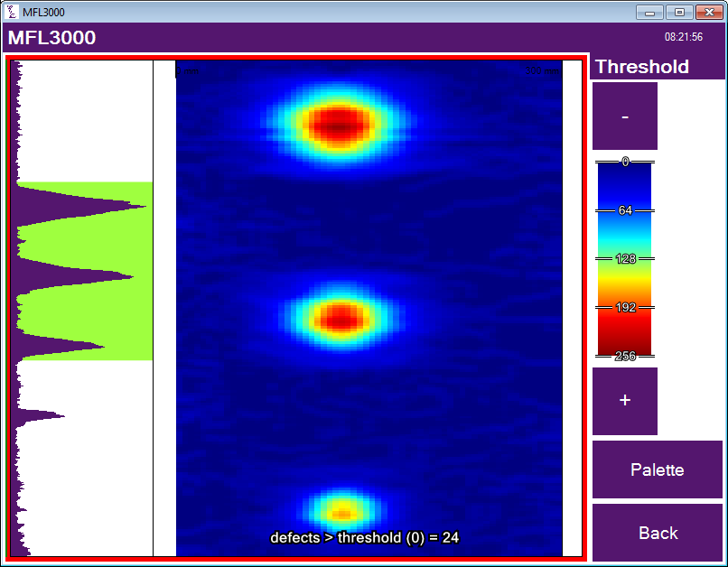Click the 0 mark on color scale

[624, 163]
